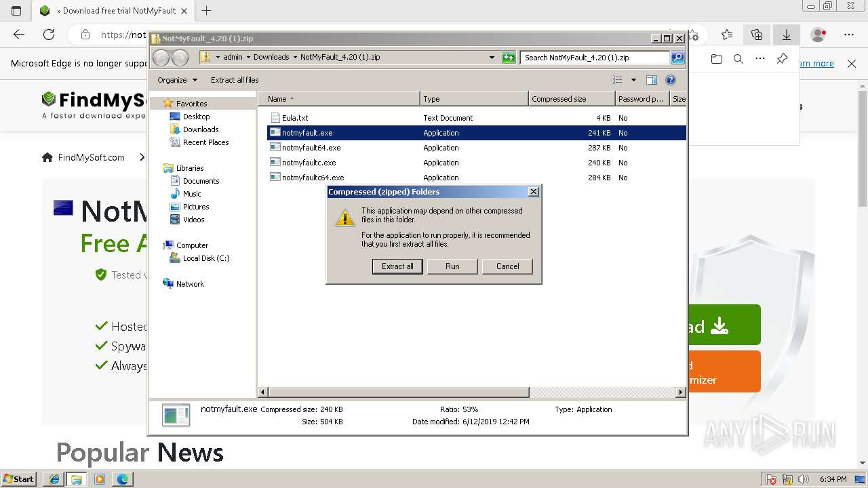Image resolution: width=868 pixels, height=488 pixels.
Task: Select the notmyfault64.exe file
Action: pos(311,148)
